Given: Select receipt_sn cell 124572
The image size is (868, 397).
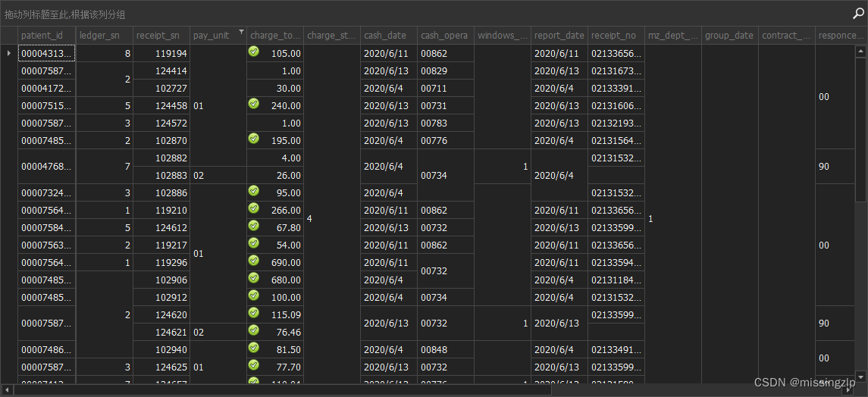Looking at the screenshot, I should pos(161,123).
